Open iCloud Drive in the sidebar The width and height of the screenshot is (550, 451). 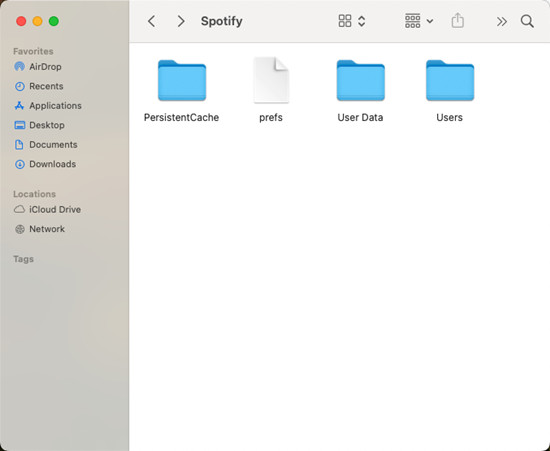tap(55, 209)
